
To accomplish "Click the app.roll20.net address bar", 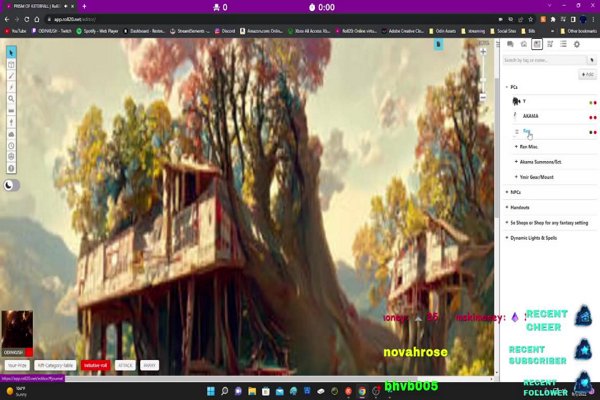I will [268, 19].
